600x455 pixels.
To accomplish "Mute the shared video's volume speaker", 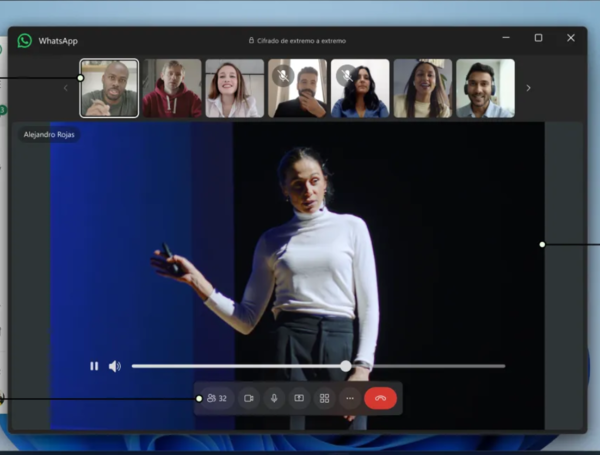I will click(115, 366).
